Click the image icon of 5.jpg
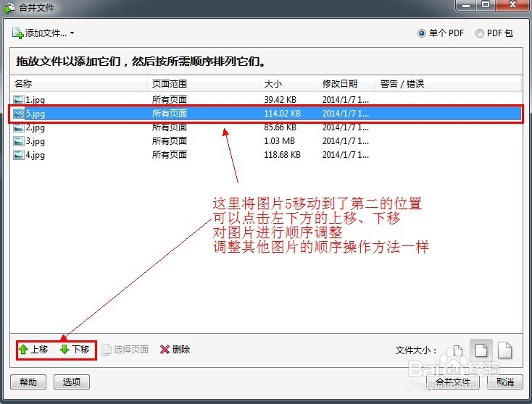Image resolution: width=532 pixels, height=404 pixels. 19,114
